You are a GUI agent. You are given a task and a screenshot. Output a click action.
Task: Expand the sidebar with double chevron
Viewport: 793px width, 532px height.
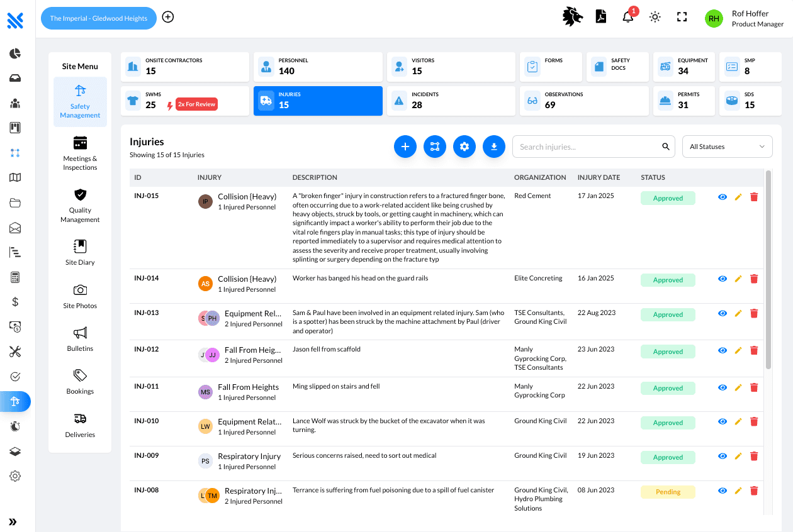click(13, 522)
